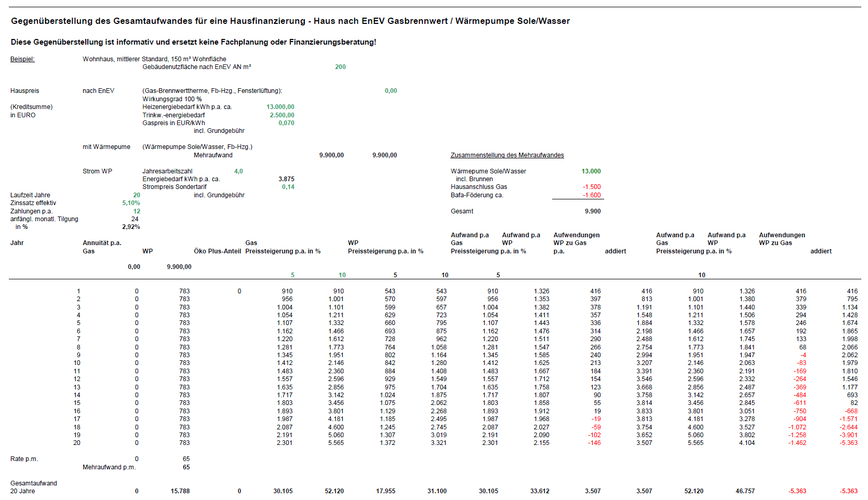Click the Rate p.m. value 65
The height and width of the screenshot is (500, 868).
tap(187, 459)
